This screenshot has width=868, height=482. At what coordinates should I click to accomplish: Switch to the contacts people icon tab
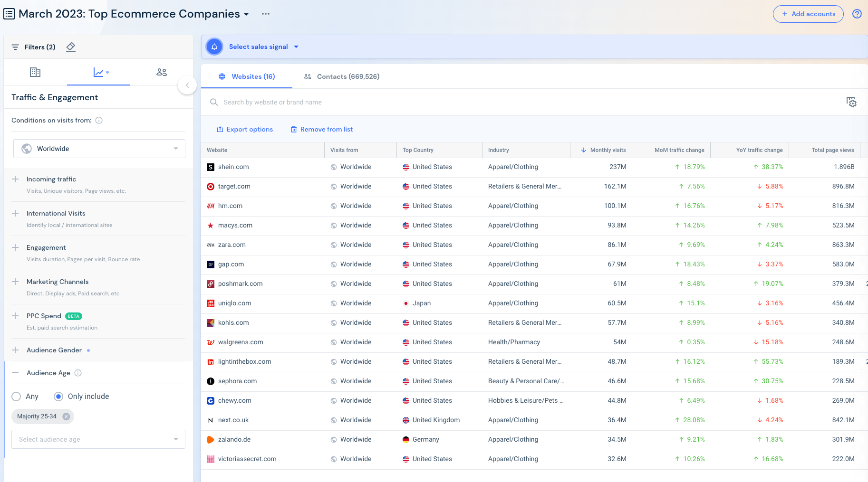point(162,72)
